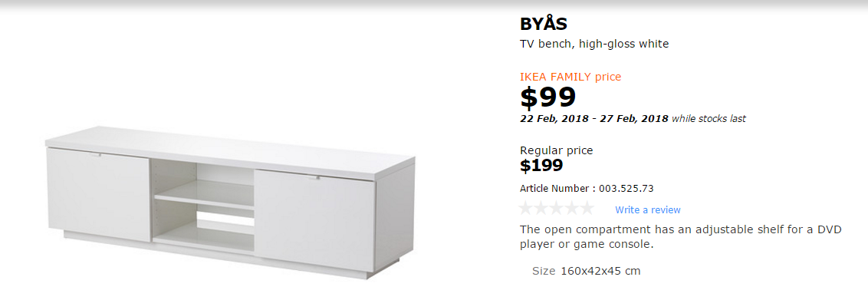Viewport: 868px width, 300px height.
Task: Click the offer date range text
Action: [x=594, y=118]
